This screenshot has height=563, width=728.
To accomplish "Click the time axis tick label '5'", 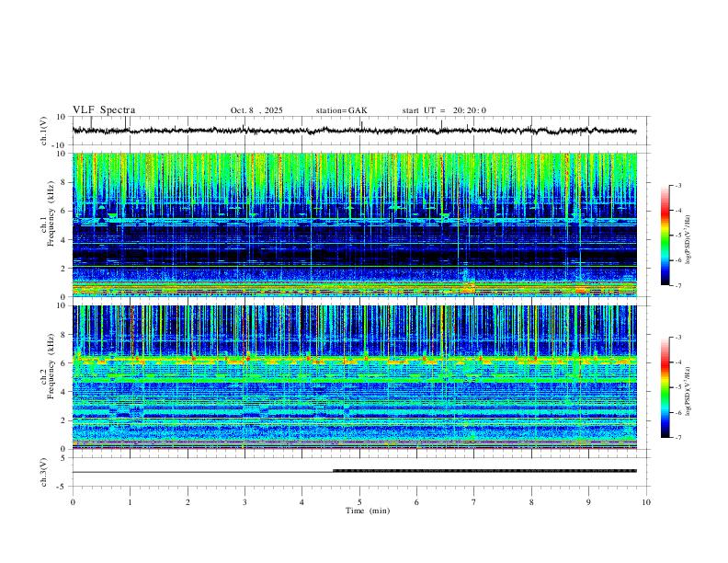I will 359,502.
